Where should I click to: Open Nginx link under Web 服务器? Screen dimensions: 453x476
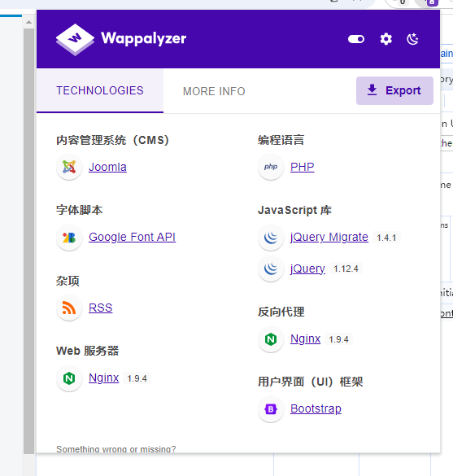click(x=103, y=378)
